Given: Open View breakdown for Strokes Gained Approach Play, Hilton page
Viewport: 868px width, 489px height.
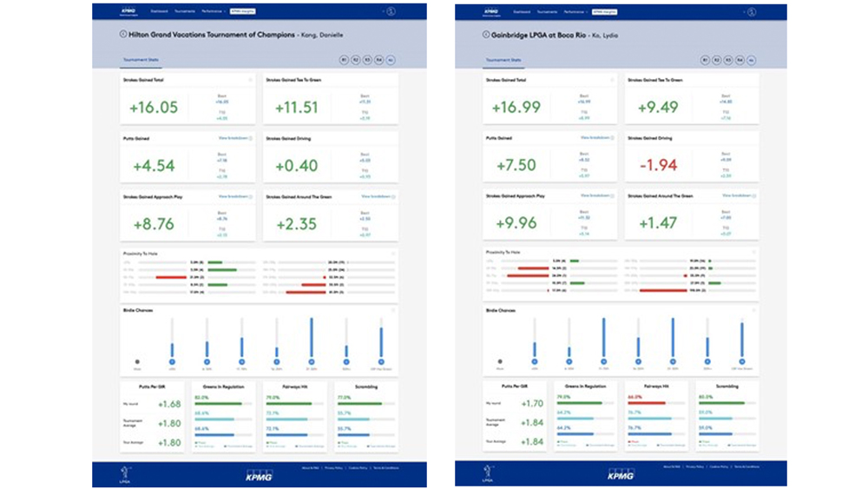Looking at the screenshot, I should coord(234,196).
